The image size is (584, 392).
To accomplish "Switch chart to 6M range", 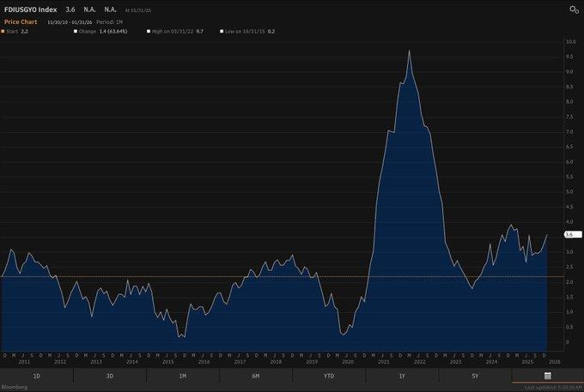I will [x=255, y=376].
